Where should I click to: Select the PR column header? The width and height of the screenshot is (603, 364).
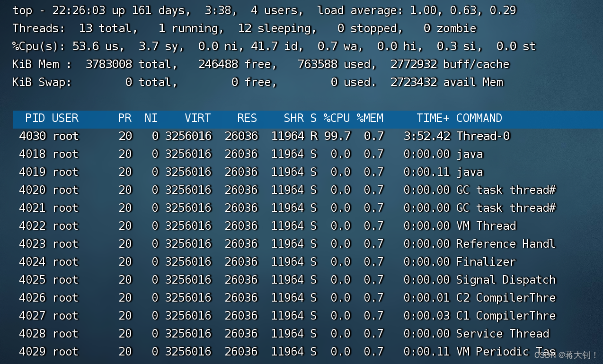pos(125,118)
